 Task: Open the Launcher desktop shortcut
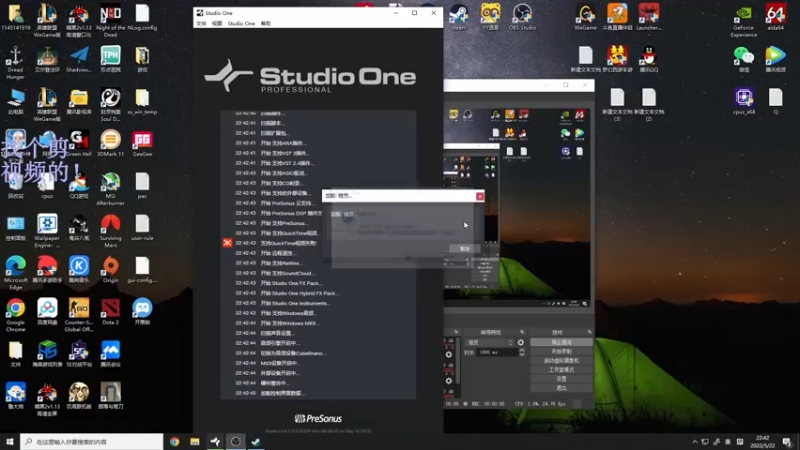pos(648,16)
